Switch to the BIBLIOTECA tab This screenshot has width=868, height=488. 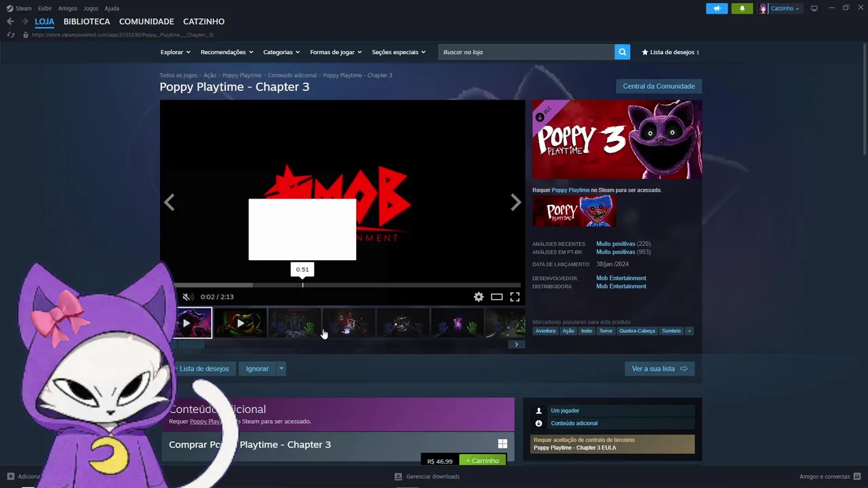click(87, 22)
